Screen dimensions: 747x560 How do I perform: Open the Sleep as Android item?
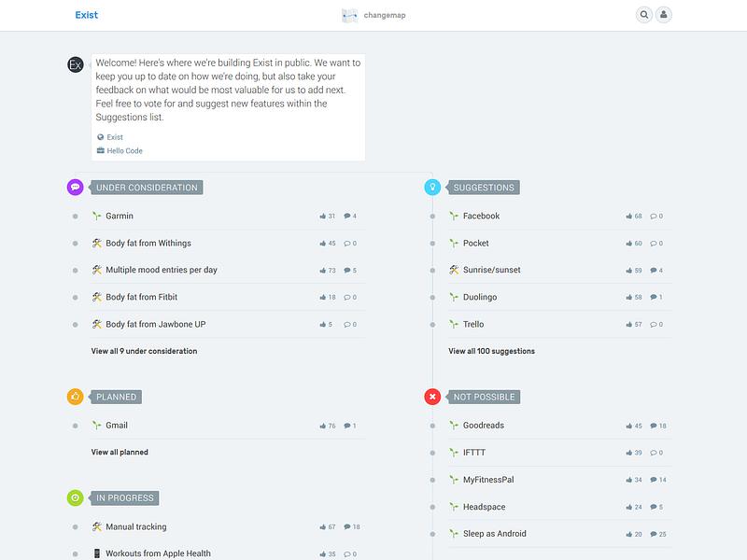click(495, 534)
